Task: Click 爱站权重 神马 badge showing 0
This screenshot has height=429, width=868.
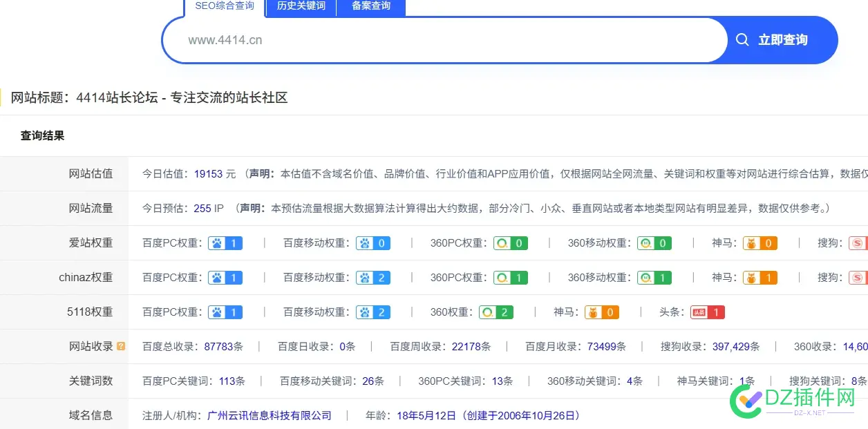Action: click(760, 243)
